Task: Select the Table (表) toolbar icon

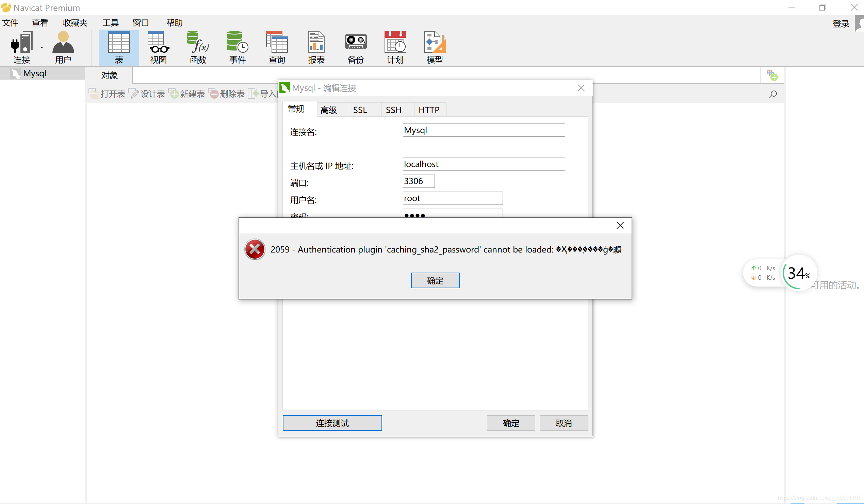Action: tap(119, 47)
